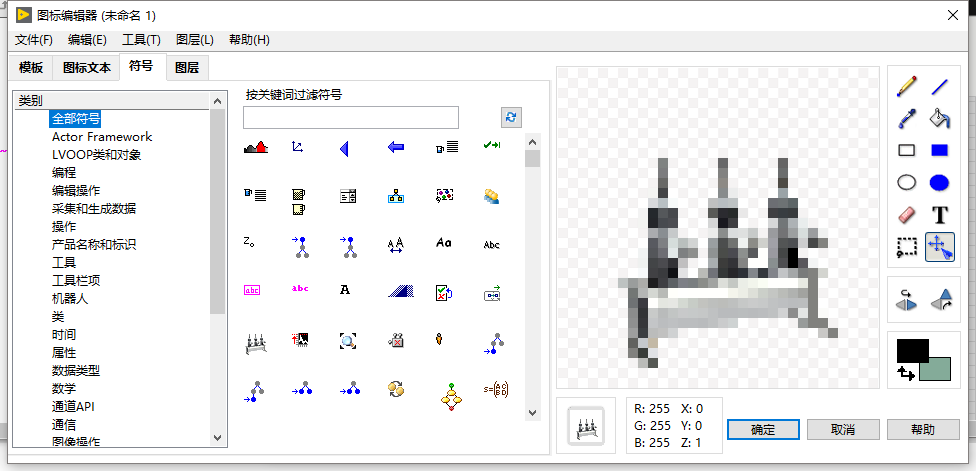Open the black line color swatch
Screen dimensions: 976x471
tap(913, 350)
